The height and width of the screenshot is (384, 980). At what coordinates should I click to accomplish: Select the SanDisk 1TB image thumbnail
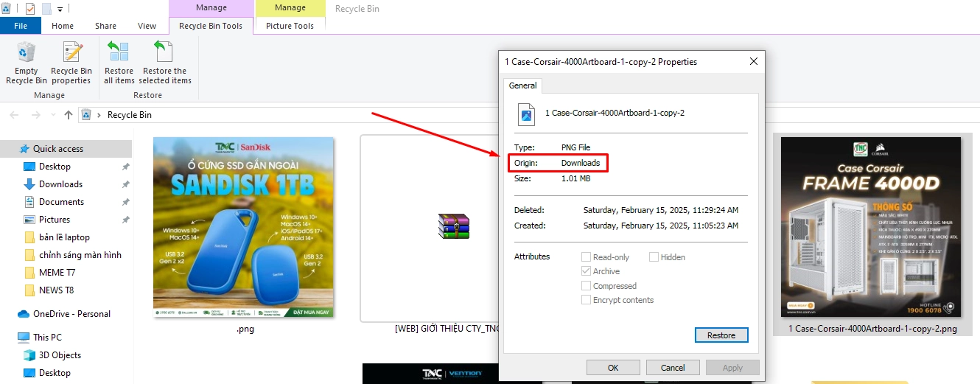click(244, 228)
